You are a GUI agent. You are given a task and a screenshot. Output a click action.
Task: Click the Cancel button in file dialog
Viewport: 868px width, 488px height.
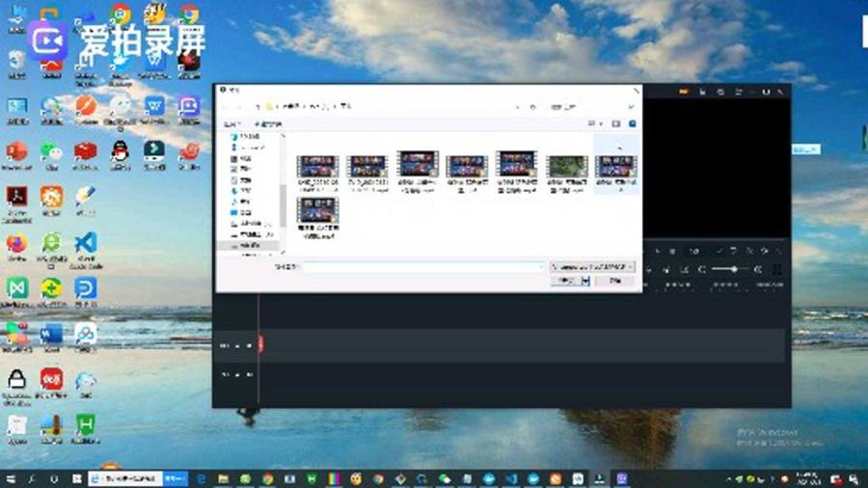(x=614, y=281)
